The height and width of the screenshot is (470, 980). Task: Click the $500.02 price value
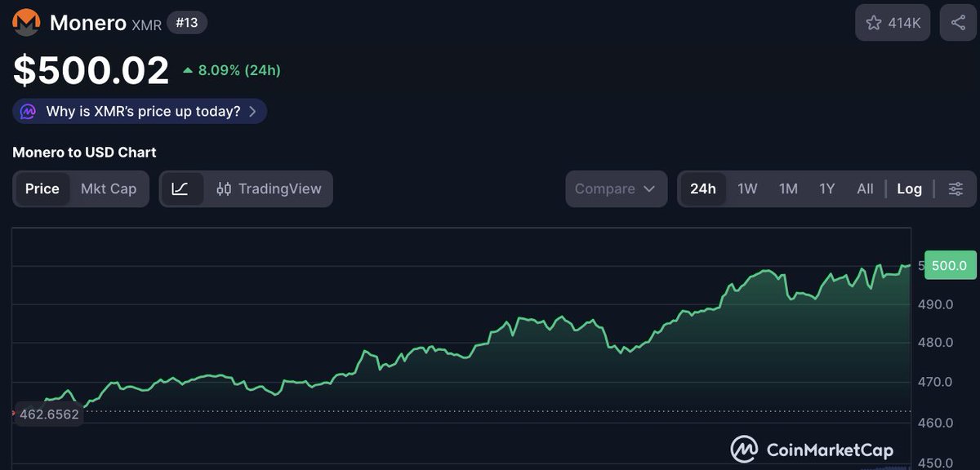click(x=91, y=71)
